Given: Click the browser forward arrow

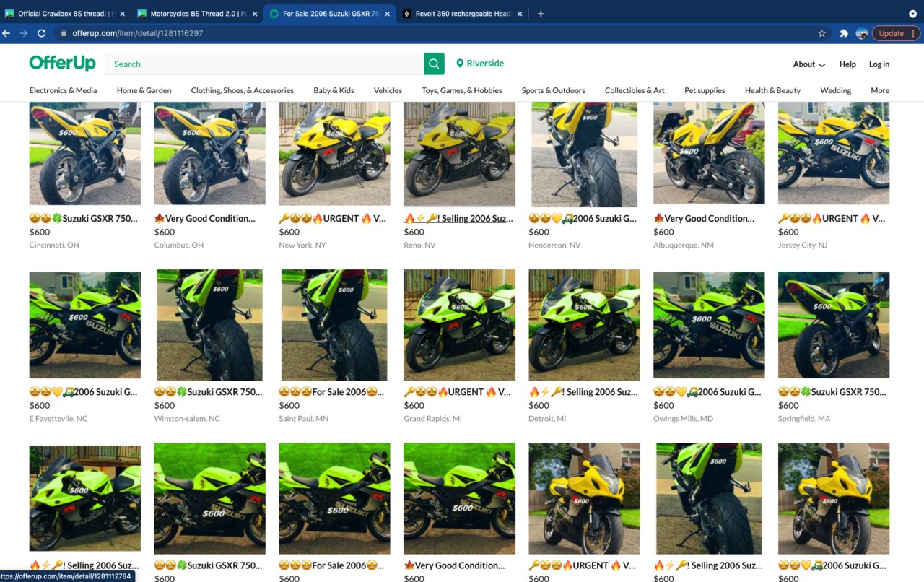Looking at the screenshot, I should [24, 33].
